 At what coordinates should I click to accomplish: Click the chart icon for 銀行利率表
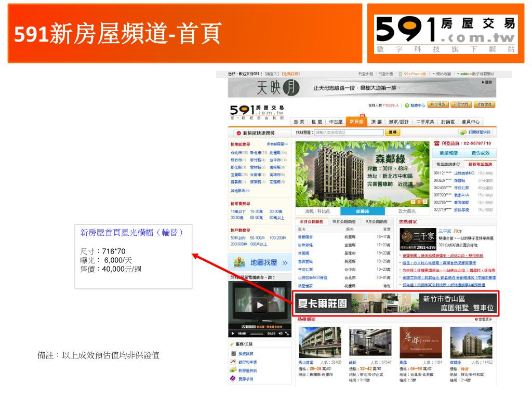pyautogui.click(x=233, y=362)
